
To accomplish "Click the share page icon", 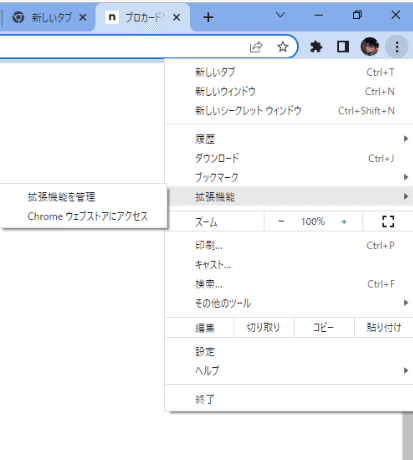I will tap(256, 47).
